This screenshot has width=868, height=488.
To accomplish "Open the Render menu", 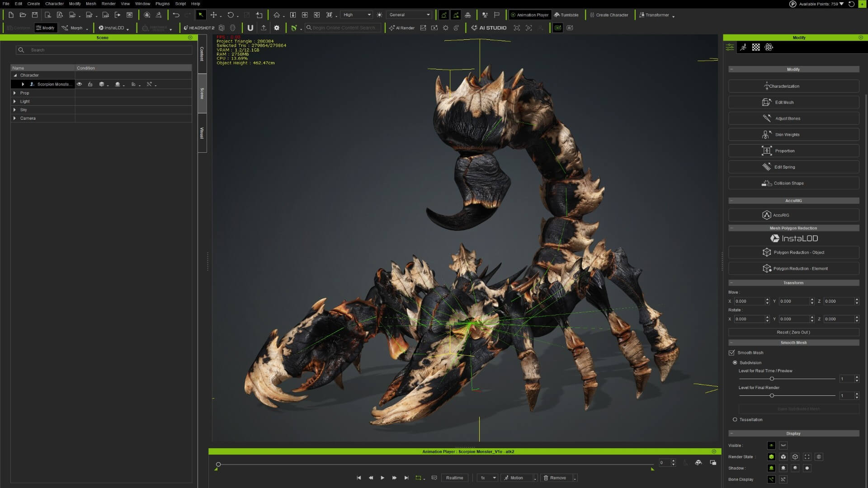I will [108, 4].
